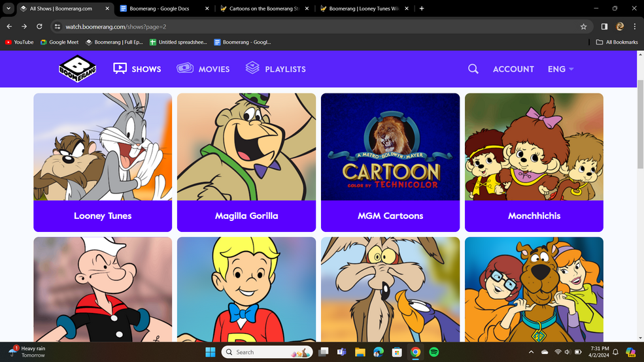Open Chrome side panel icon
The width and height of the screenshot is (644, 362).
click(x=604, y=26)
